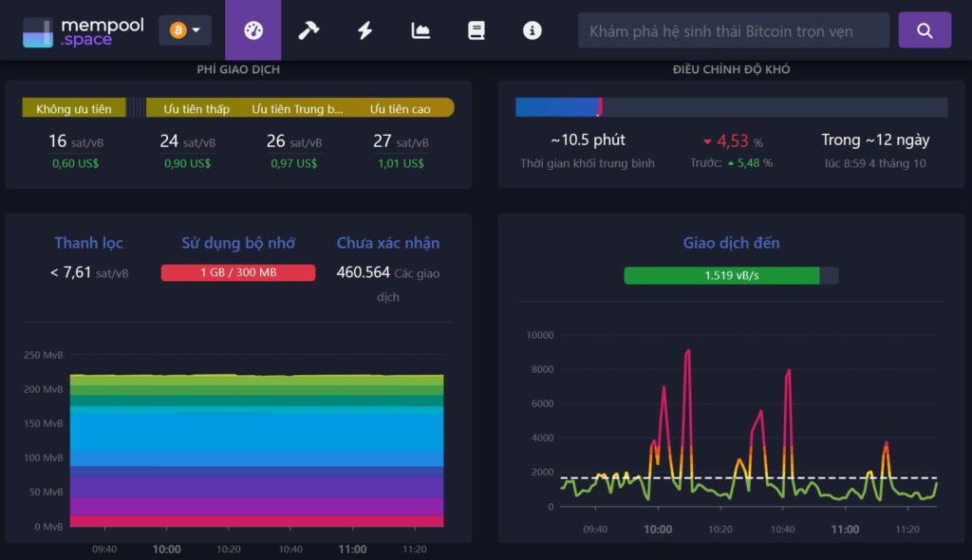Click the '250 MvB' axis label
Screen dimensions: 972x560
click(x=44, y=355)
